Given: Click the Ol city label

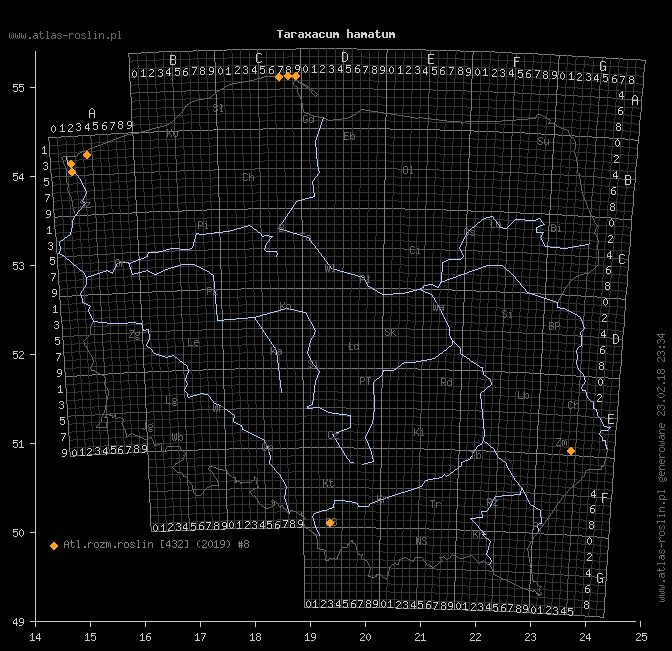Looking at the screenshot, I should click(408, 171).
